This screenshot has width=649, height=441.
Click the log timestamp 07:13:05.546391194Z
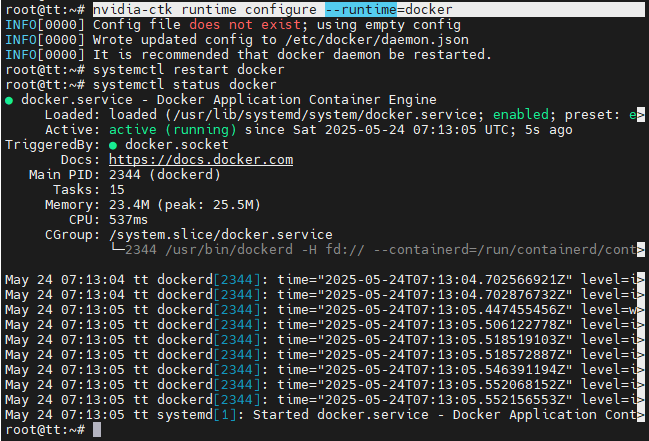489,370
